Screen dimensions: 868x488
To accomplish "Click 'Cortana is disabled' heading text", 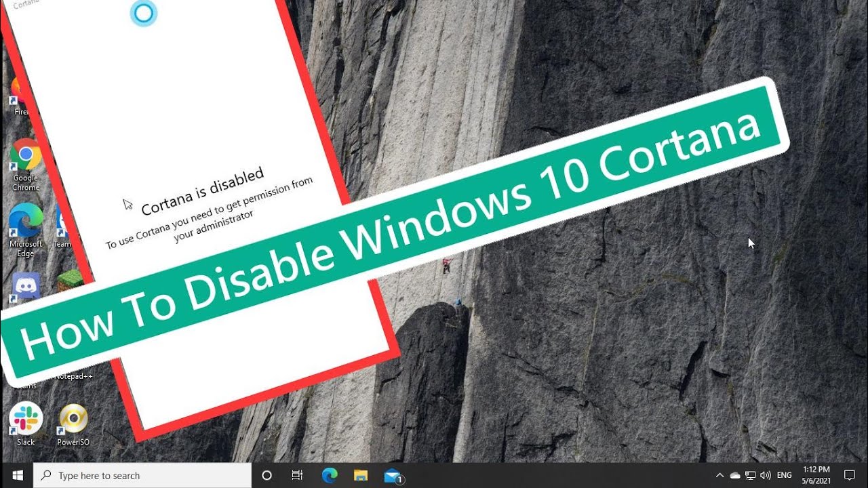I will (x=202, y=190).
